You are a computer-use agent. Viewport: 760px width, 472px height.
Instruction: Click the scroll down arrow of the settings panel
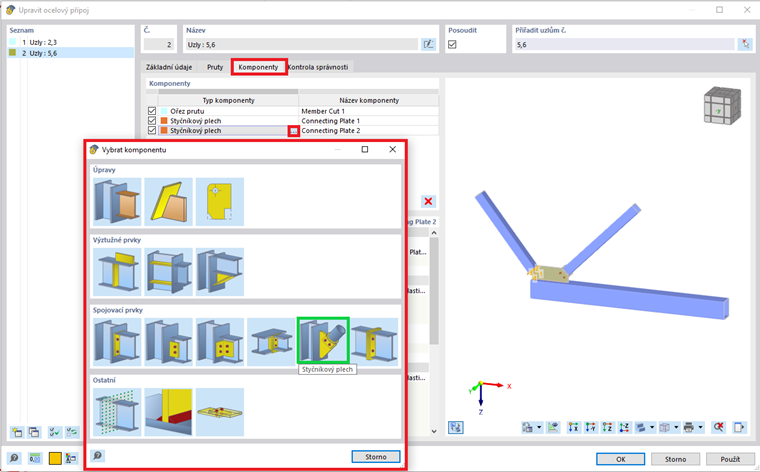[434, 431]
